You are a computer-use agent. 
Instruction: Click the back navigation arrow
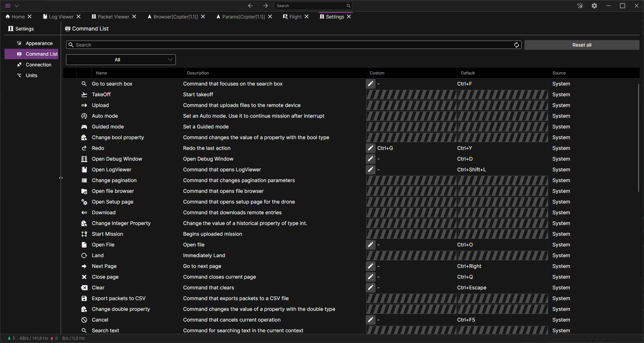[x=250, y=6]
